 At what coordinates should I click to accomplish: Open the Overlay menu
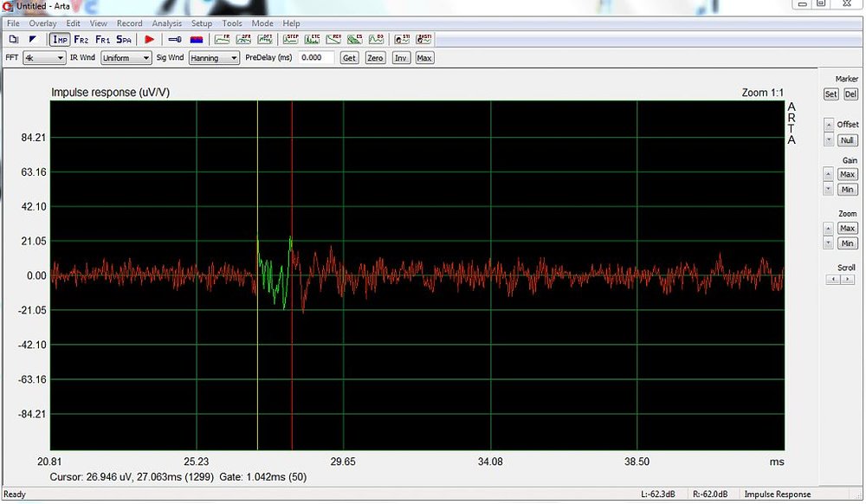pos(42,23)
